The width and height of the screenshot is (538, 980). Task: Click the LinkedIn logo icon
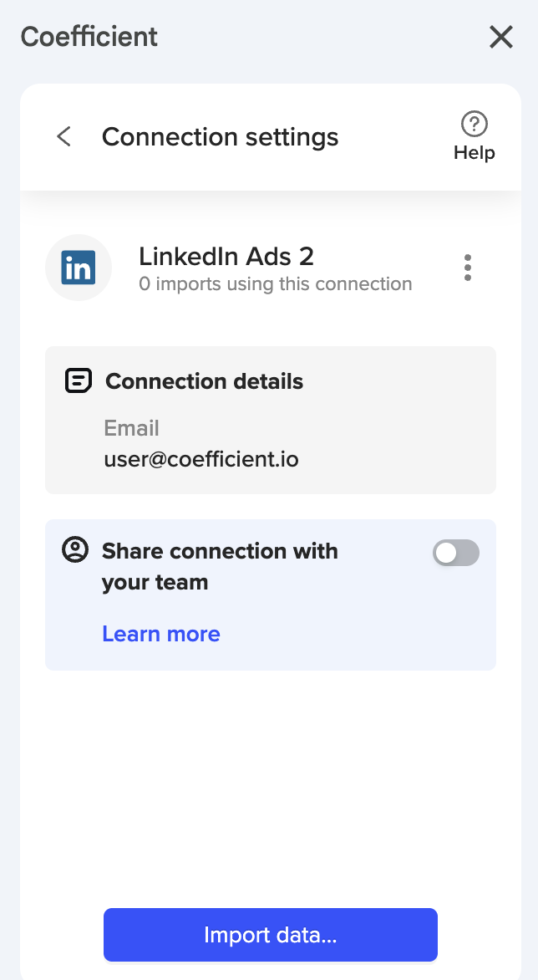79,268
